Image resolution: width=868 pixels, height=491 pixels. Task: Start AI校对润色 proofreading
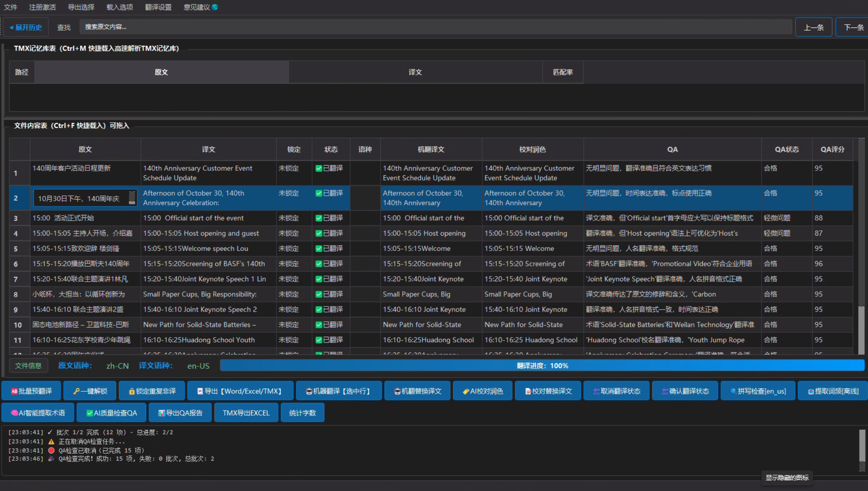click(x=483, y=391)
